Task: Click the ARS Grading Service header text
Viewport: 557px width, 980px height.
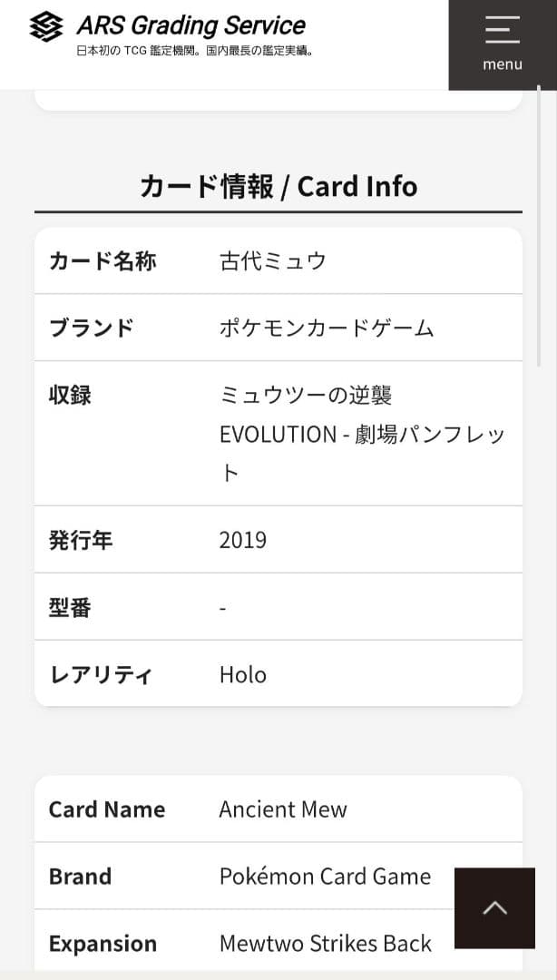Action: click(x=191, y=25)
